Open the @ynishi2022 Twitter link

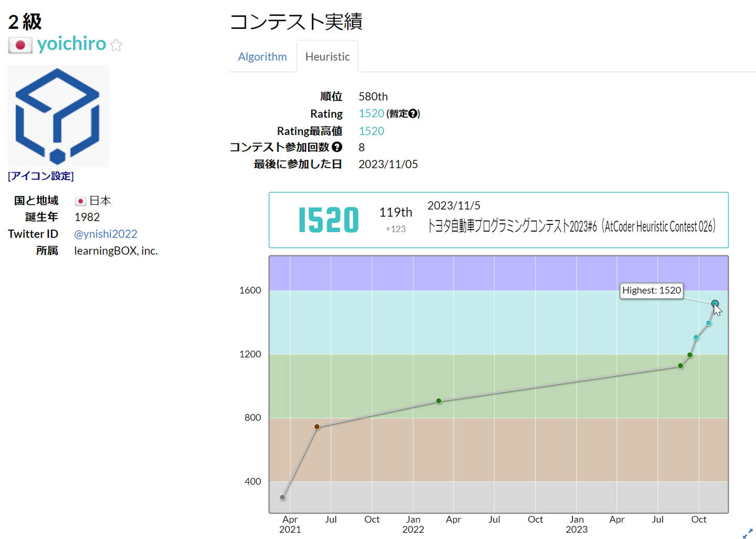click(x=106, y=234)
